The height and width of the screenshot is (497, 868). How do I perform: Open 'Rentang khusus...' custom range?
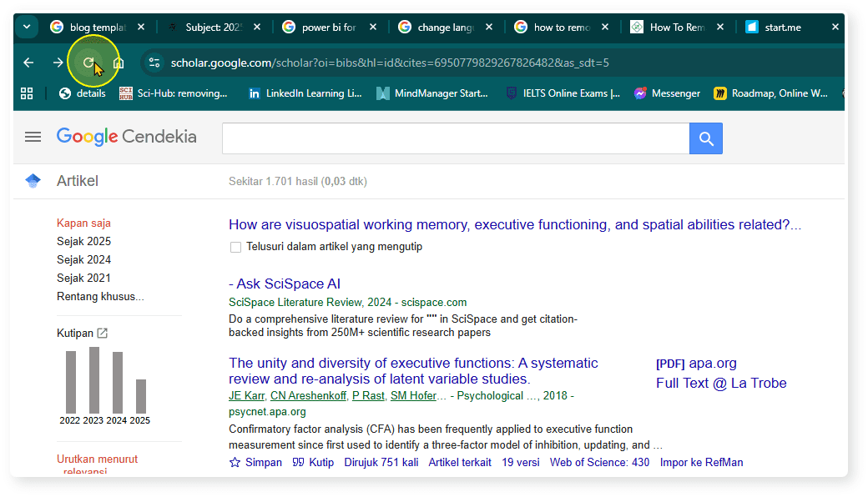coord(100,296)
